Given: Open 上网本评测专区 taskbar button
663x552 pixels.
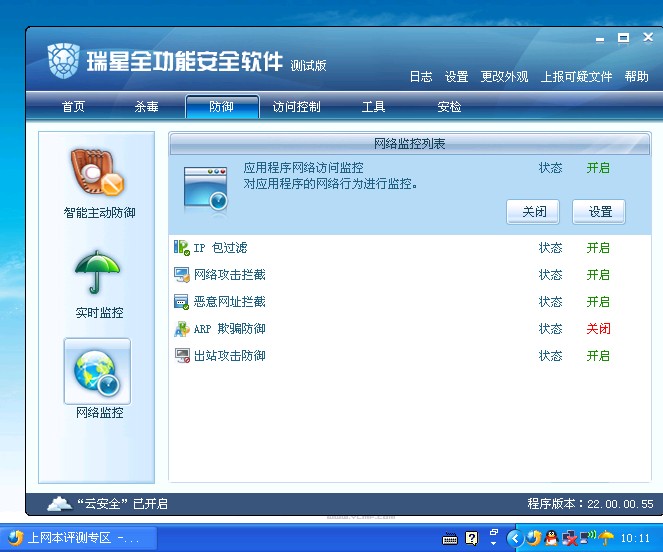Looking at the screenshot, I should pos(79,538).
